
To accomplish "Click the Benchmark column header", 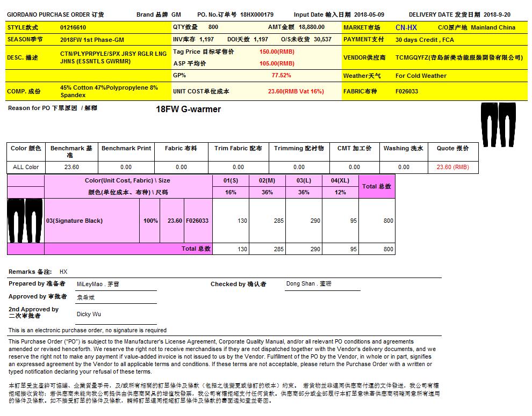I will pos(71,151).
